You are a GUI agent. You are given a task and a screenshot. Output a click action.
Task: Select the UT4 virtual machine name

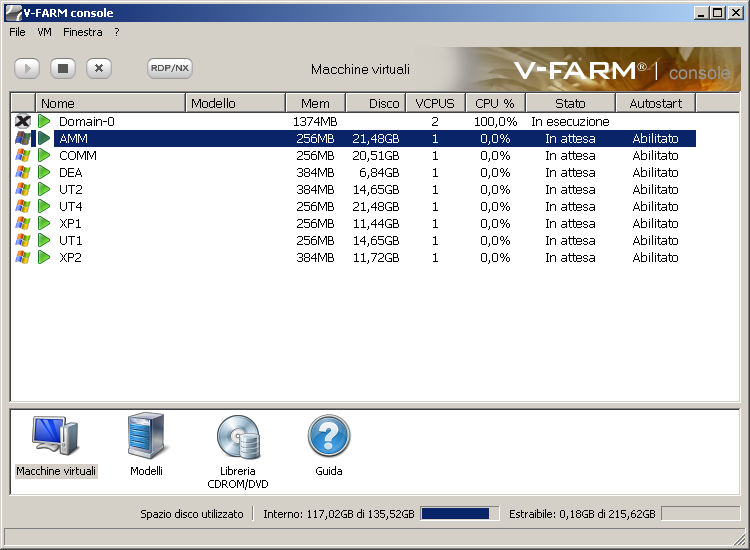70,207
